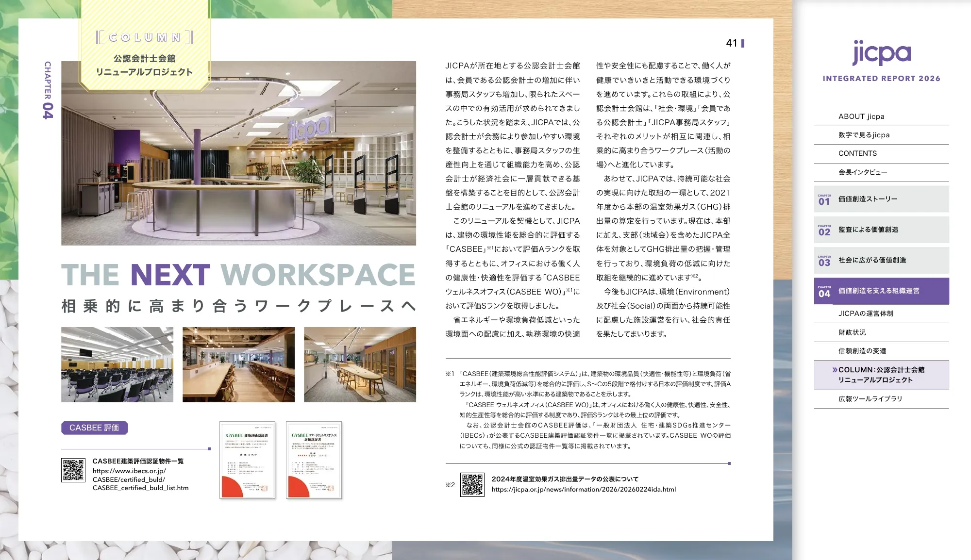The width and height of the screenshot is (971, 560).
Task: Click the main jicpa lounge counter photo
Action: [238, 153]
